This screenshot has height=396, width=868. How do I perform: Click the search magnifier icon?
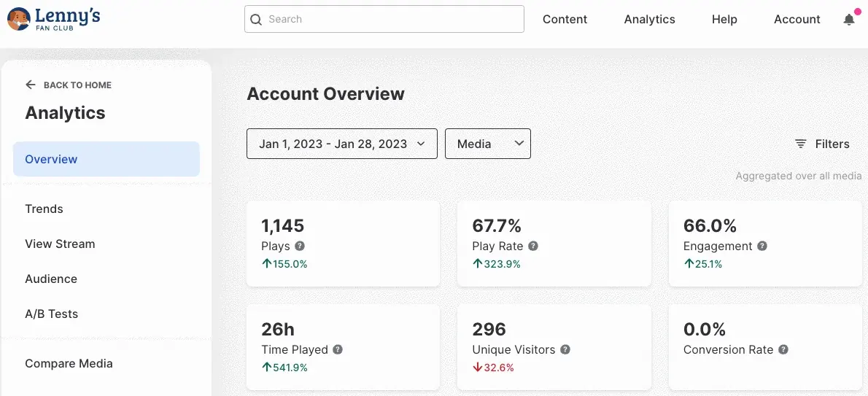[x=256, y=20]
